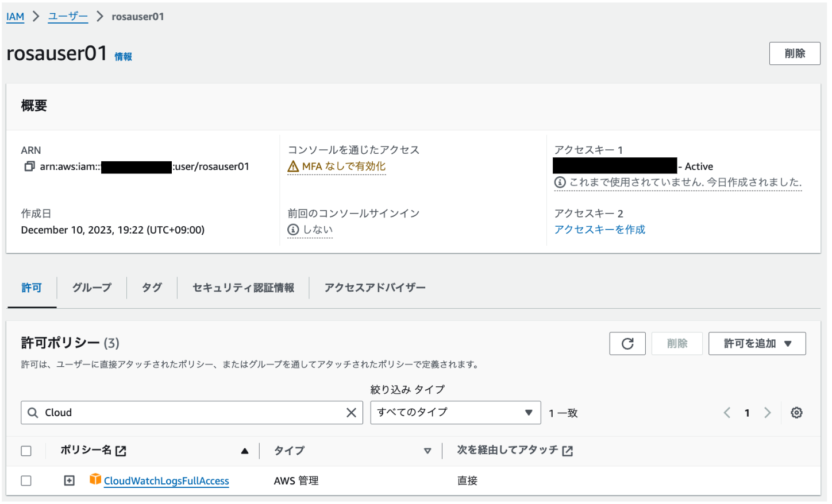This screenshot has height=504, width=832.
Task: Sort by タイプ column arrow
Action: (427, 451)
